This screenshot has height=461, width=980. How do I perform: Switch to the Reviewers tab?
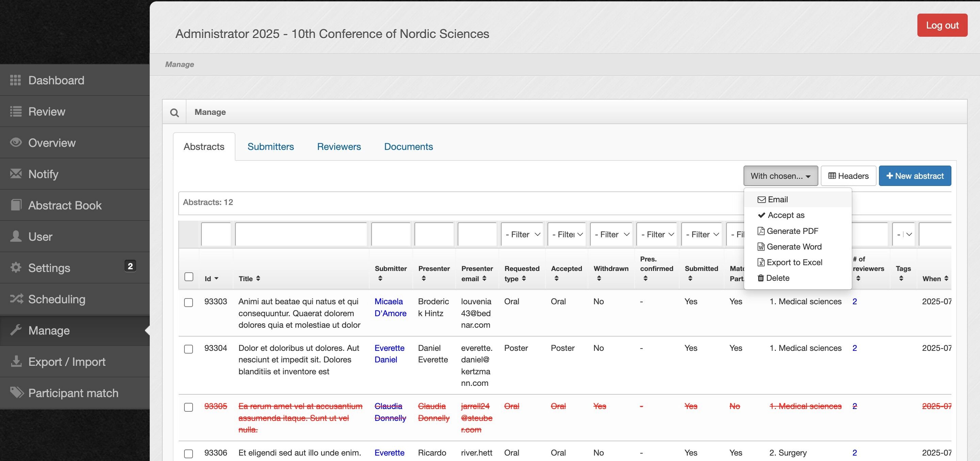pos(339,147)
